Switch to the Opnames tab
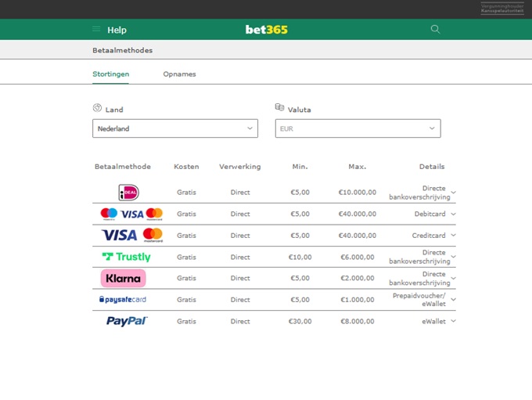This screenshot has height=400, width=532. [x=179, y=74]
